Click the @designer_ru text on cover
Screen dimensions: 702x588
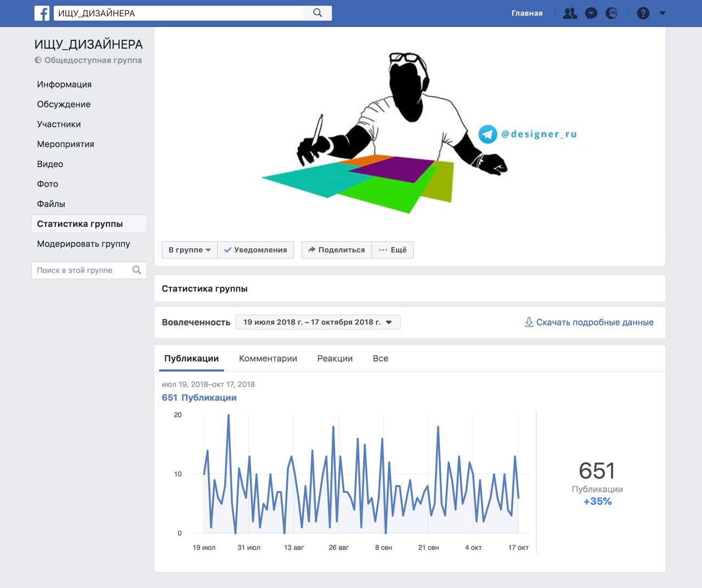coord(539,134)
